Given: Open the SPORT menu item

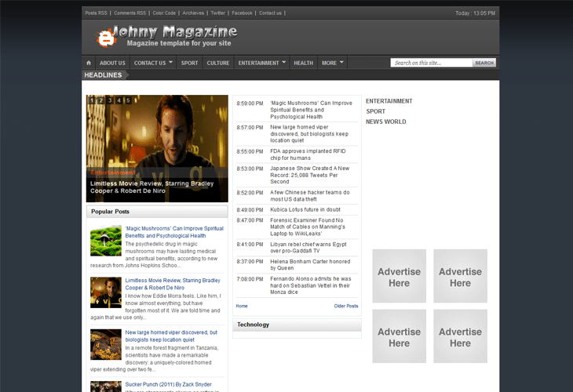Looking at the screenshot, I should (x=189, y=63).
